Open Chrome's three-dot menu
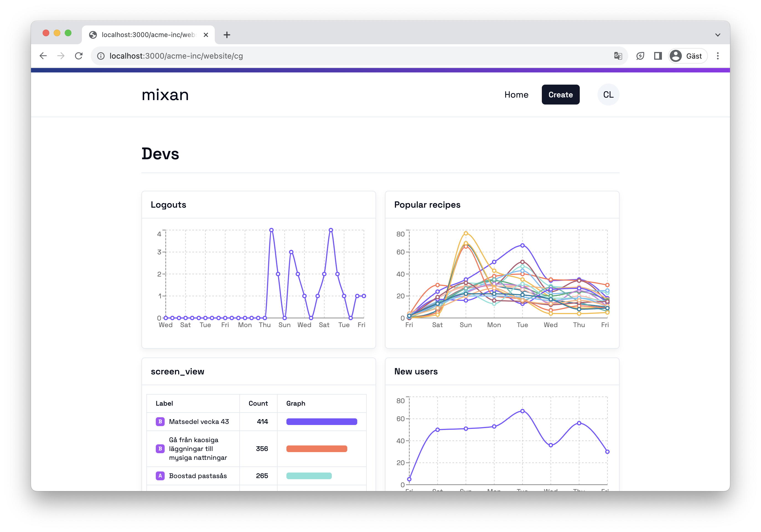This screenshot has width=761, height=532. [718, 56]
